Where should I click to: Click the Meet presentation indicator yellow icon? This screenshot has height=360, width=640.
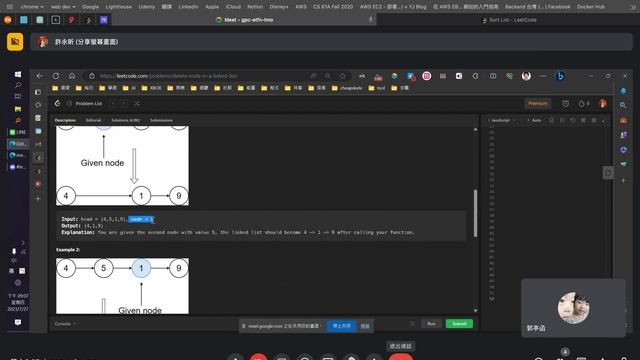coord(15,42)
